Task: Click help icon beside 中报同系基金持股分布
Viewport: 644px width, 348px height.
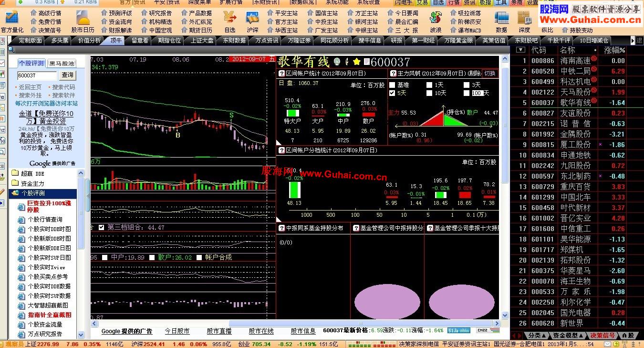Action: [281, 228]
